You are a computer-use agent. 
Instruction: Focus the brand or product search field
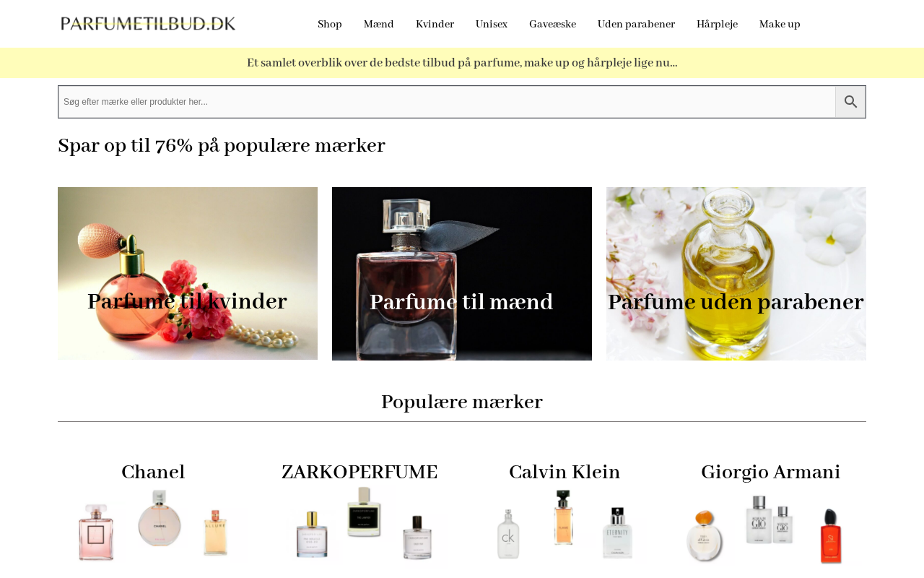coord(447,102)
